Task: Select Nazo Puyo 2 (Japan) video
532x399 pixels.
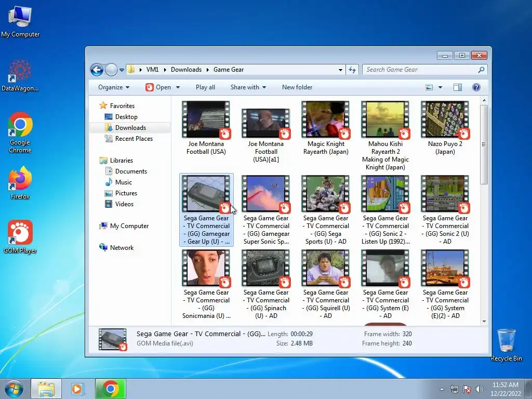Action: [445, 128]
